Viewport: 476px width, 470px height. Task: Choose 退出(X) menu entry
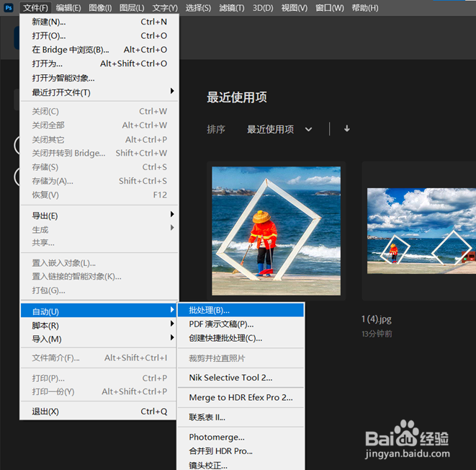(x=99, y=411)
